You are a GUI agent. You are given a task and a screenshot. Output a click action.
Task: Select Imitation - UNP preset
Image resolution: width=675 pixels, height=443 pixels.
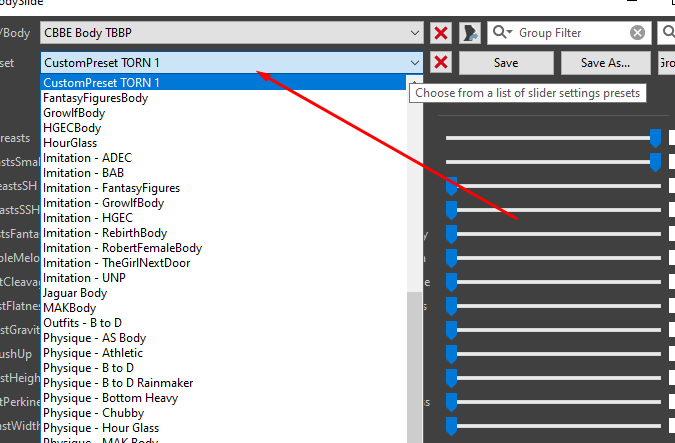point(85,277)
